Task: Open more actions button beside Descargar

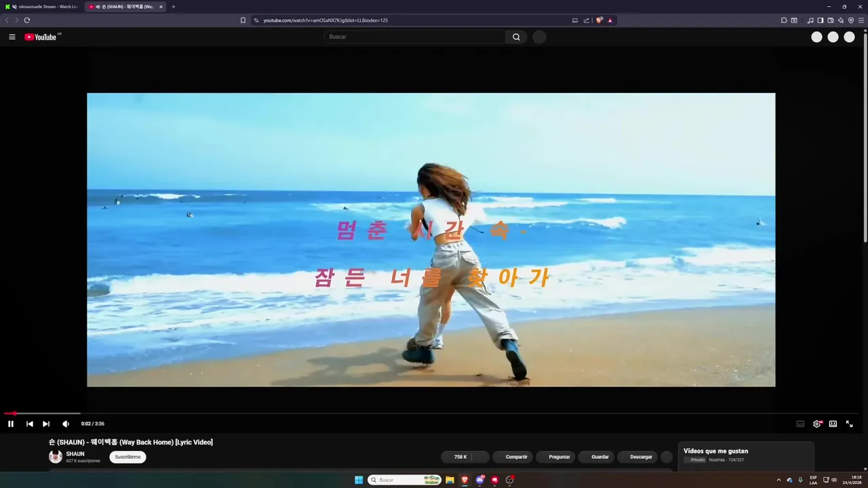Action: (x=667, y=457)
